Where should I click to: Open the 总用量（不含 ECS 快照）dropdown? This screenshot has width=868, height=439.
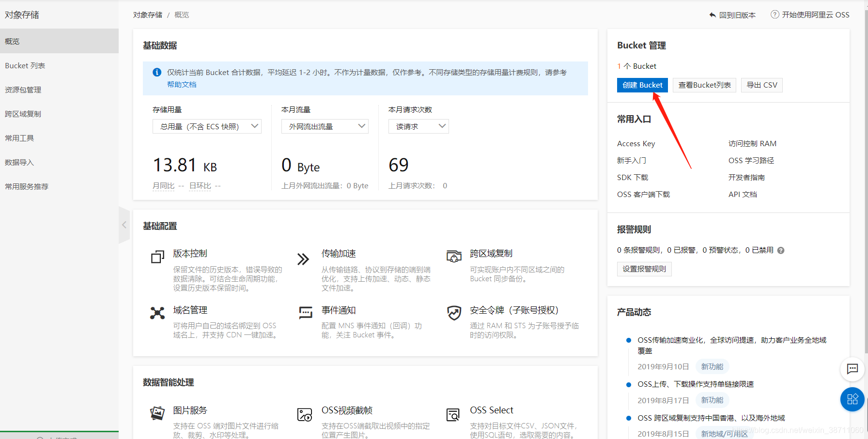click(x=207, y=126)
